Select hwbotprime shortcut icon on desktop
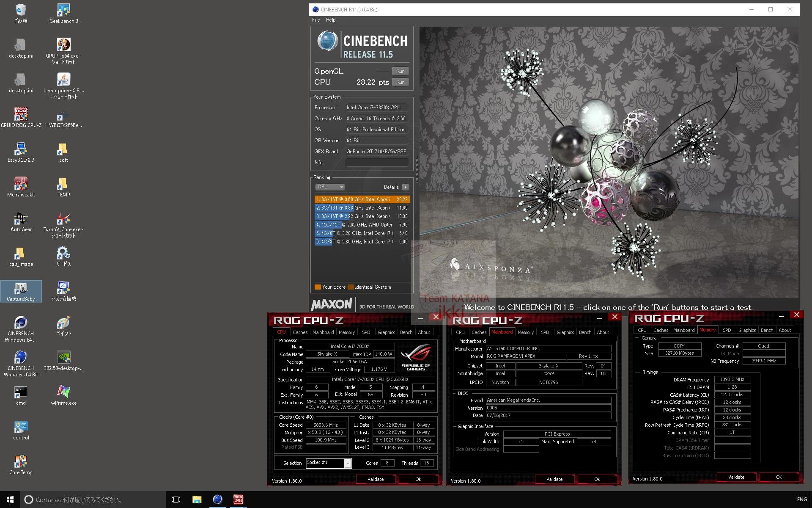 coord(63,86)
